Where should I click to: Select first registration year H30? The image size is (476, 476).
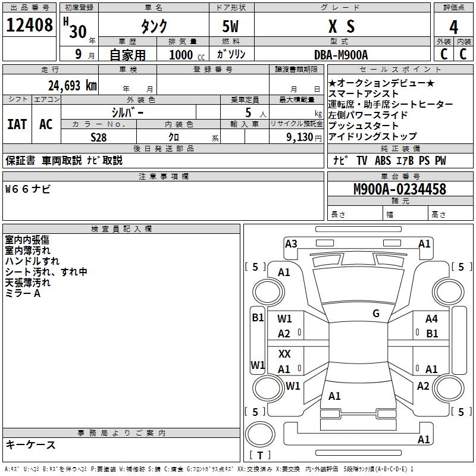[x=75, y=28]
